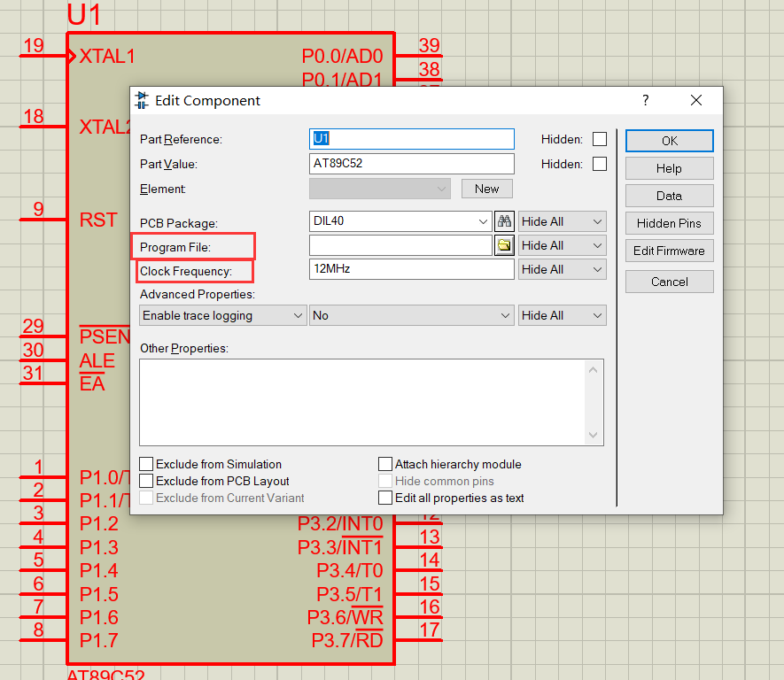Screen dimensions: 784x680
Task: Click pin number 19 on schematic
Action: (34, 45)
